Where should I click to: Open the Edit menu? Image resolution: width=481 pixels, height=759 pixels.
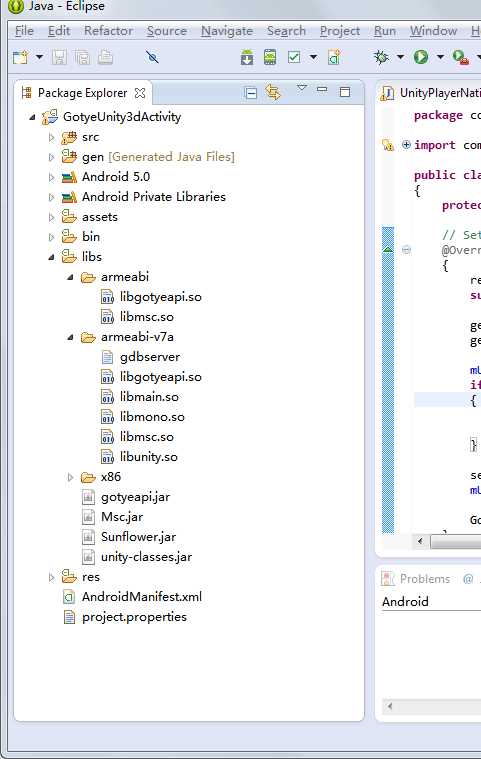59,31
